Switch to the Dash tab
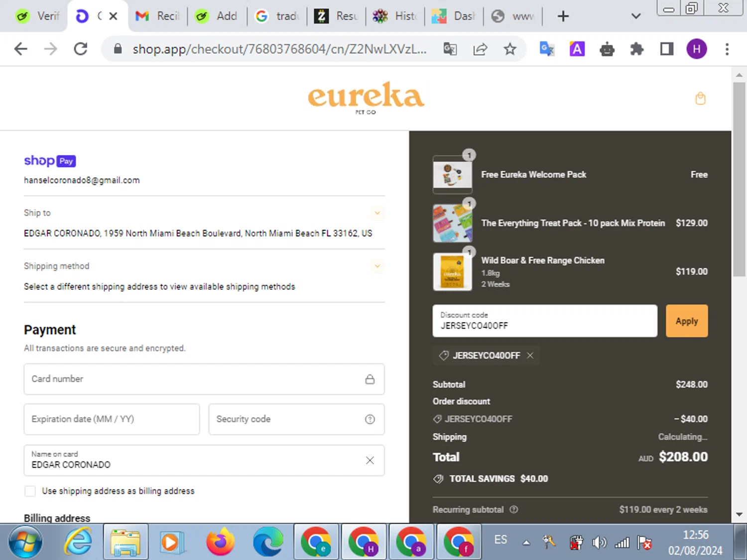The width and height of the screenshot is (747, 560). (454, 16)
